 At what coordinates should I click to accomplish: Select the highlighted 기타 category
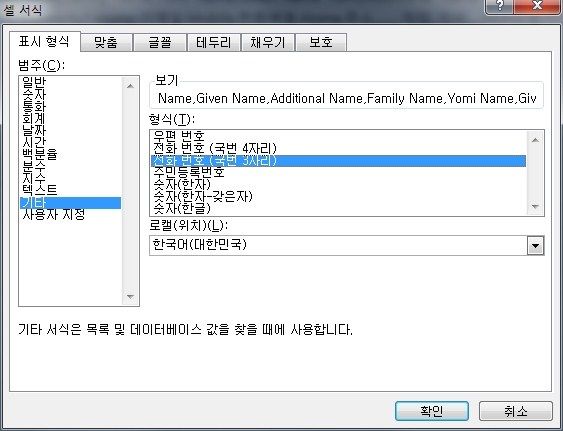[x=70, y=203]
